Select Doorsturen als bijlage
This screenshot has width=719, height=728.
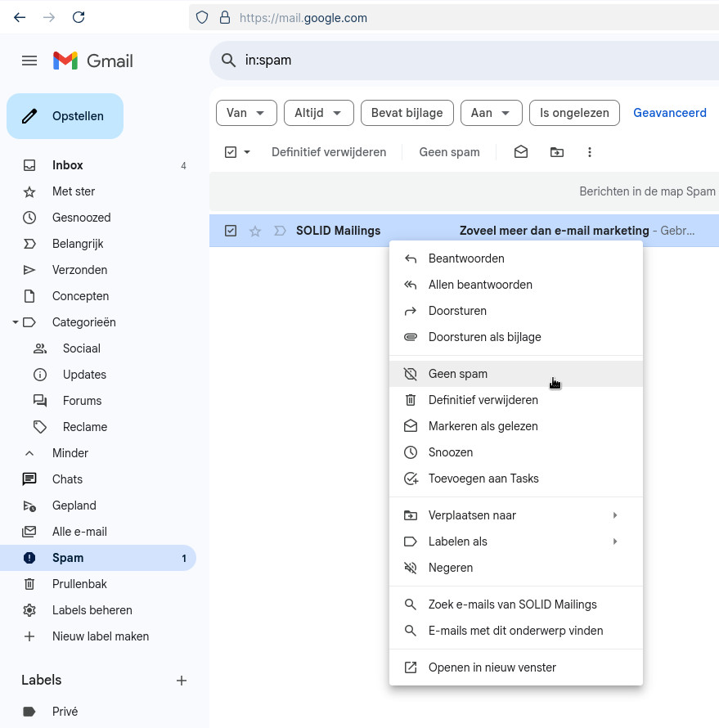[x=515, y=337]
